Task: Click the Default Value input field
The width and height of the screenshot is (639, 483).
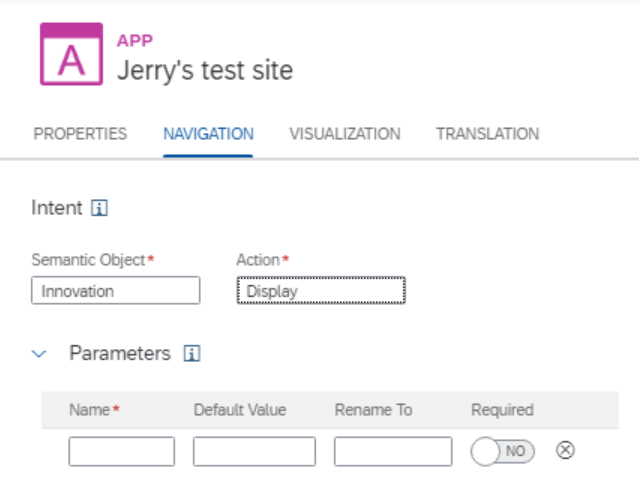Action: coord(254,451)
